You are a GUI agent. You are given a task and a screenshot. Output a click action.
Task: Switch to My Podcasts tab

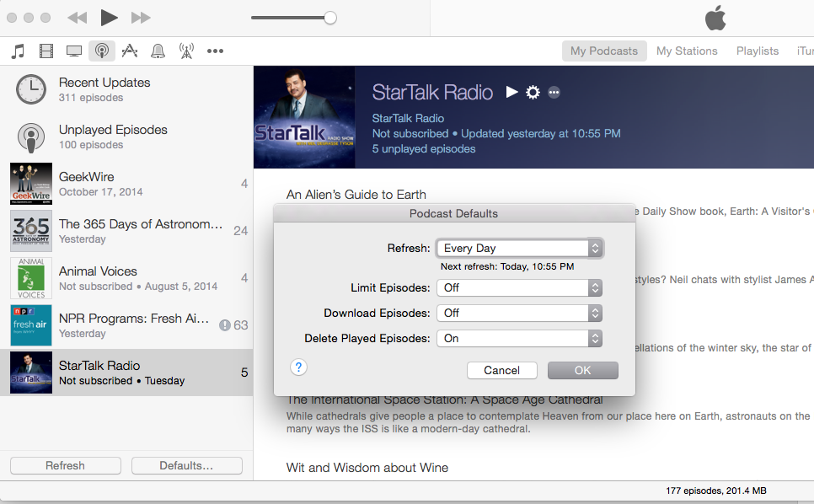(604, 51)
